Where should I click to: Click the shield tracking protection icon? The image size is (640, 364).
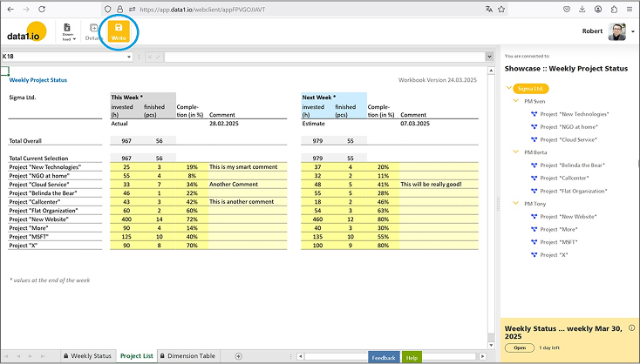(108, 9)
